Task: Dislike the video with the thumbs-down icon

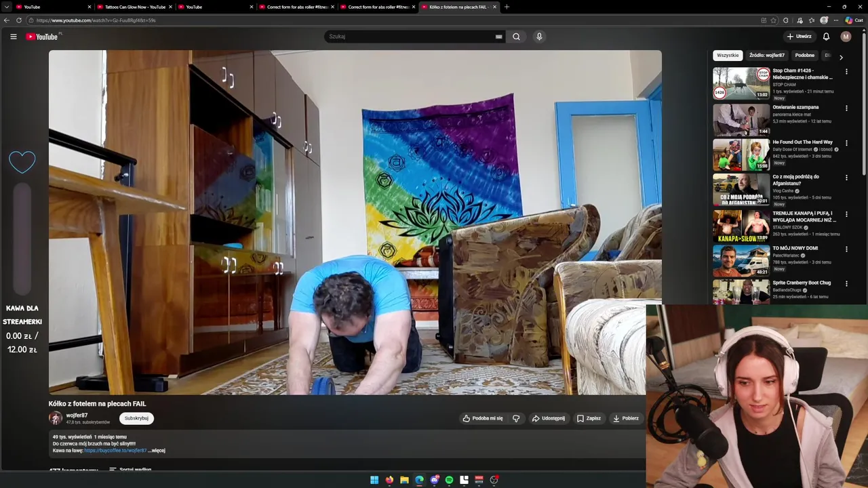Action: [516, 418]
